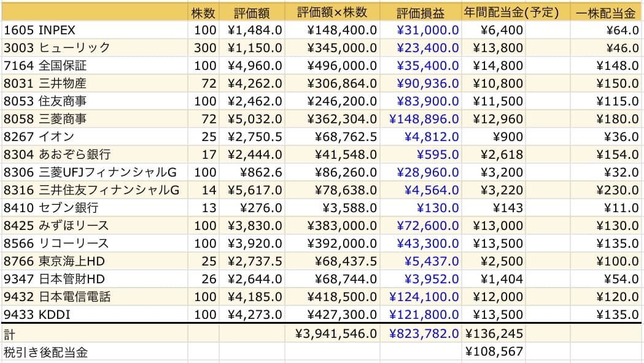Click the 7164 全国保証 cell
The width and height of the screenshot is (644, 363).
click(95, 66)
